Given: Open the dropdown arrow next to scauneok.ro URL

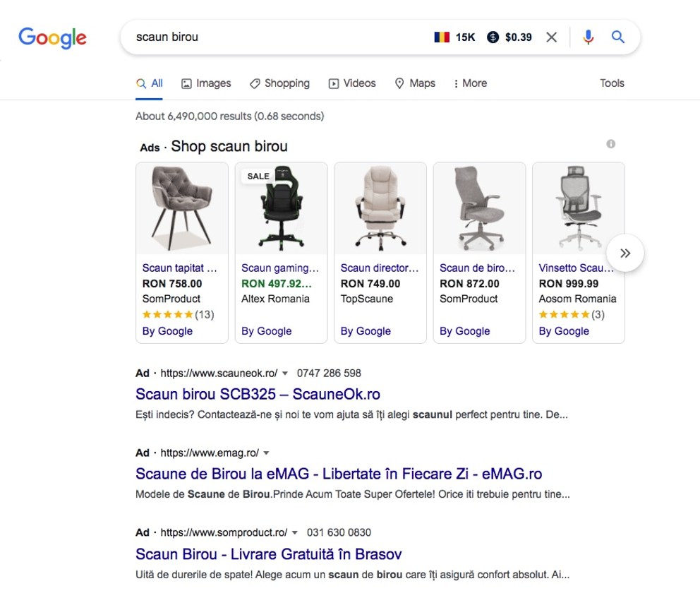Looking at the screenshot, I should (285, 373).
